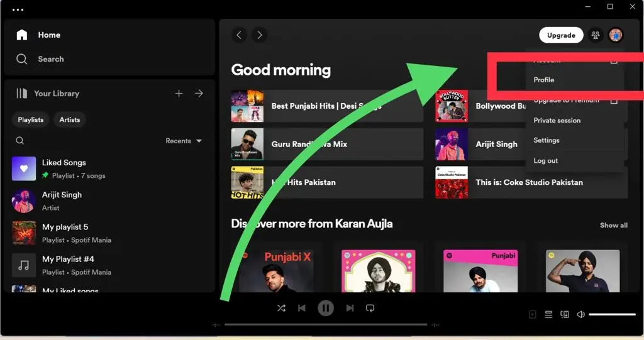Toggle shuffle playback
644x340 pixels.
pos(281,308)
